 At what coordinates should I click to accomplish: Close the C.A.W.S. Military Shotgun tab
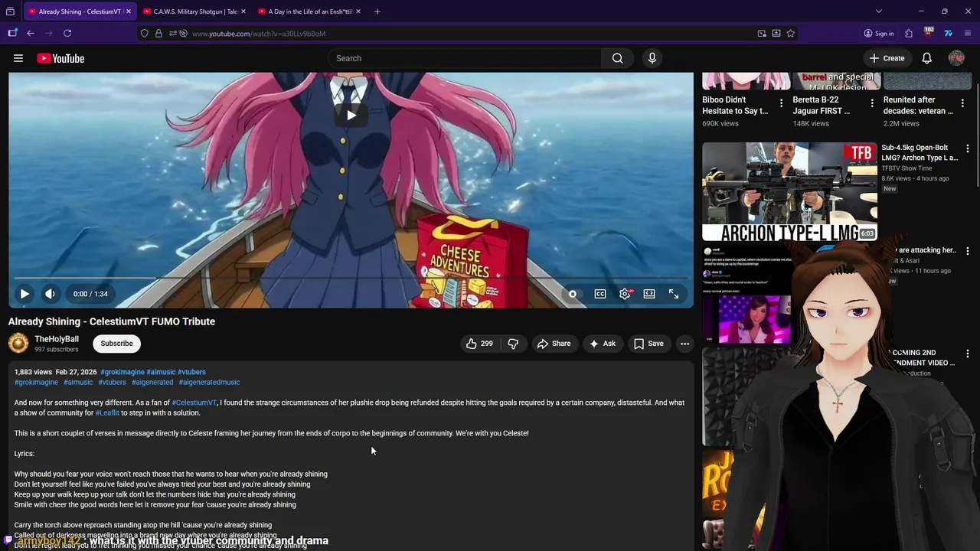243,11
